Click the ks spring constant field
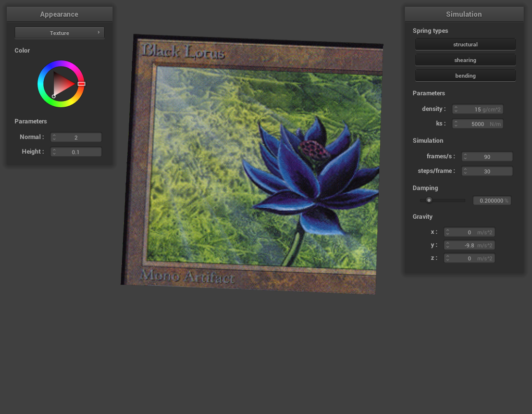 pyautogui.click(x=478, y=124)
